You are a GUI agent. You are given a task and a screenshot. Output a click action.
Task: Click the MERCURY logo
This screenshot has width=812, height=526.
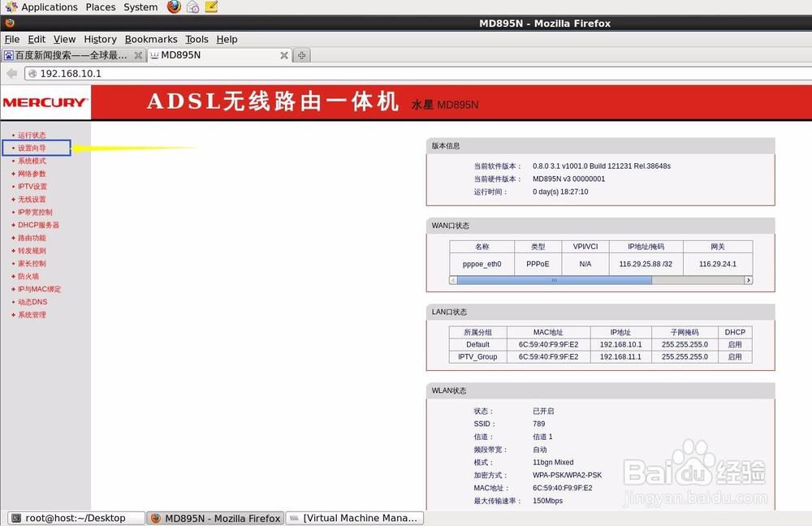coord(45,102)
